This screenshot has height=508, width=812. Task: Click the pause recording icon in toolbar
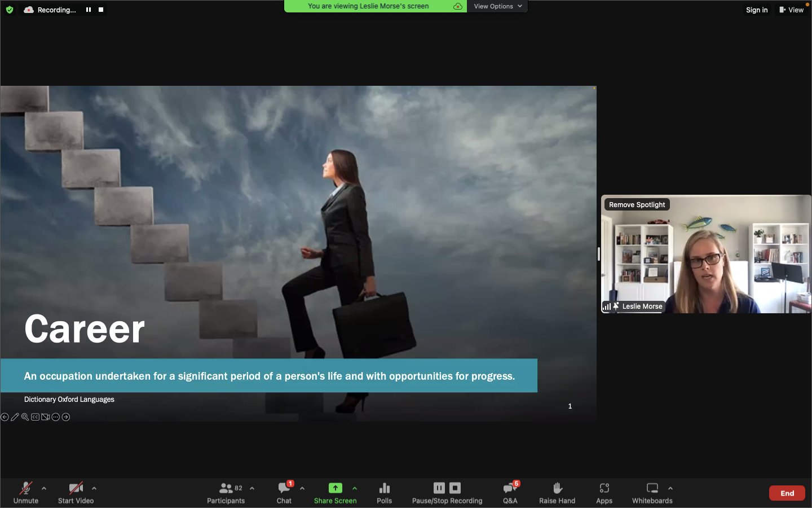tap(439, 488)
